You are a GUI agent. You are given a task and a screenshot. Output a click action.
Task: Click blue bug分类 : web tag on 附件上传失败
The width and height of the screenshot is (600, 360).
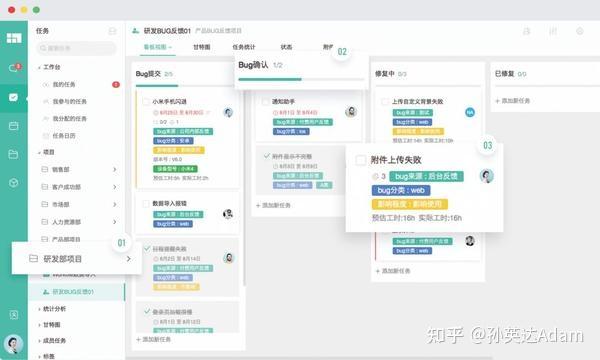click(401, 190)
